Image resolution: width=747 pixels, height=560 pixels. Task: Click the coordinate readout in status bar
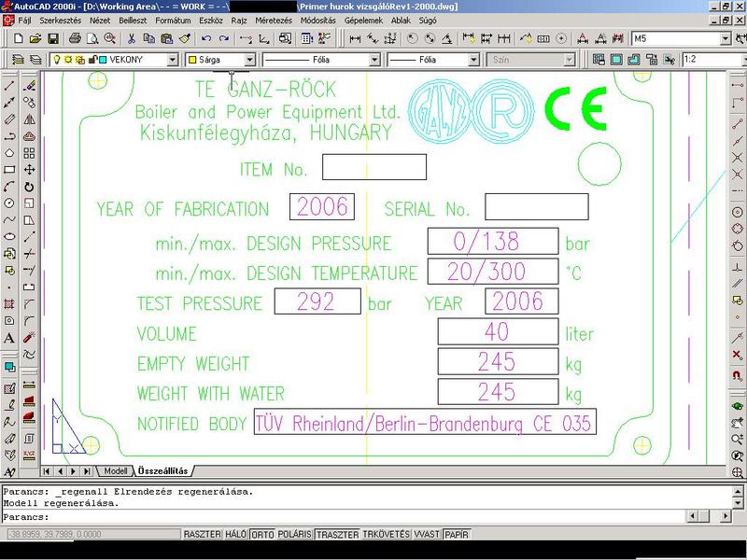(x=92, y=534)
